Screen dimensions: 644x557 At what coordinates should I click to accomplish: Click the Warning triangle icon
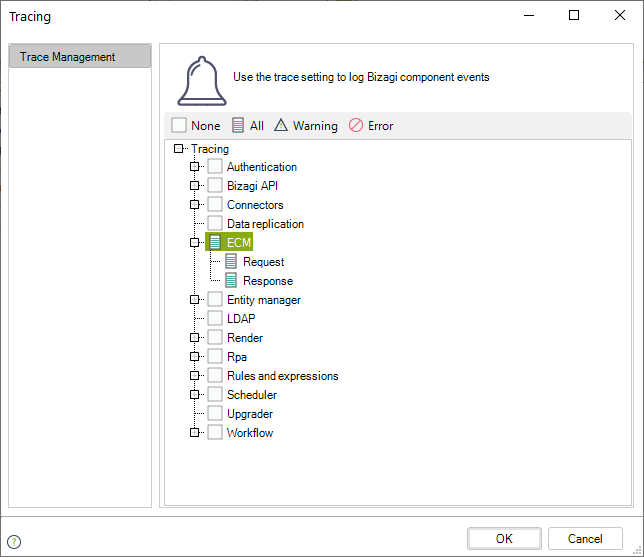281,125
